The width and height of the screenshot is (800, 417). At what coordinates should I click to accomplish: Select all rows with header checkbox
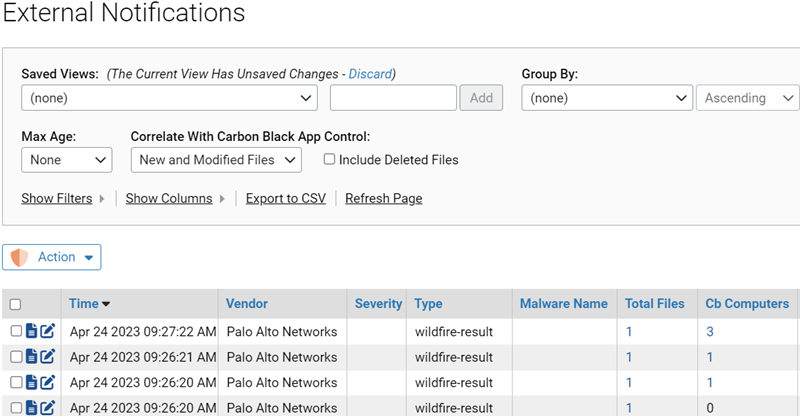pos(15,304)
